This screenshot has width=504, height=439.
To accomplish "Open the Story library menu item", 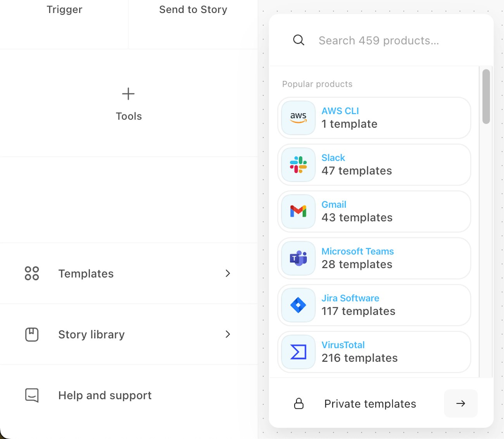I will pyautogui.click(x=91, y=334).
